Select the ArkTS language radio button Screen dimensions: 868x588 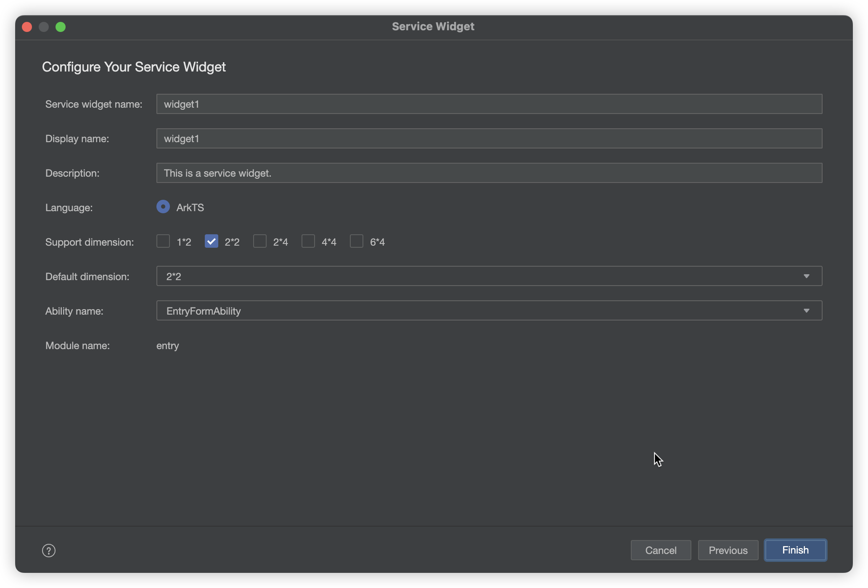point(163,207)
